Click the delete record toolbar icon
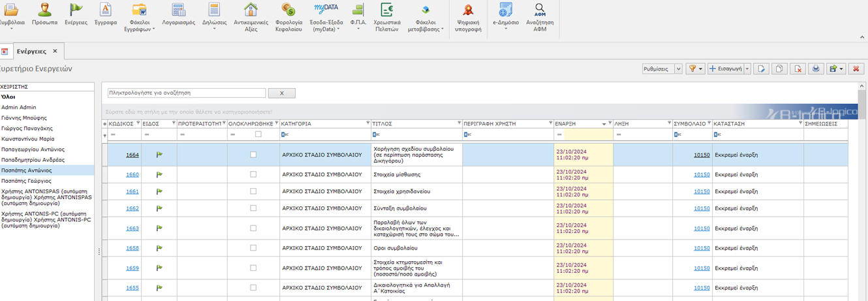The image size is (868, 301). [x=797, y=69]
